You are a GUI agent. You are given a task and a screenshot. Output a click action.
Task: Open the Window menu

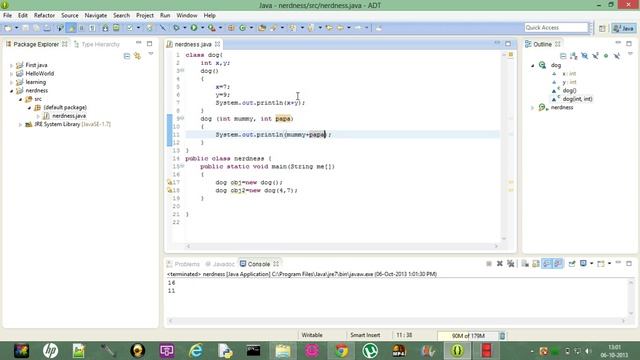click(187, 16)
